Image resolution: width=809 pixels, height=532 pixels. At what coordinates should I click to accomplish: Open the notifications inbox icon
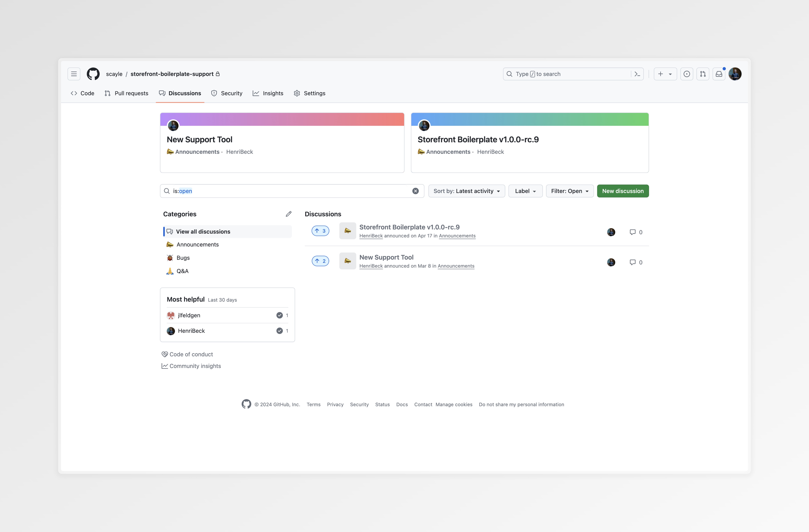719,74
